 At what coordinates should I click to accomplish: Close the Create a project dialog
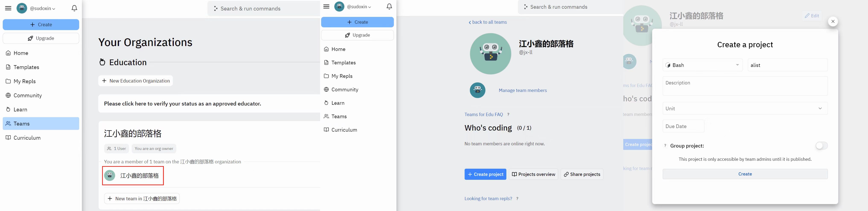[x=833, y=22]
